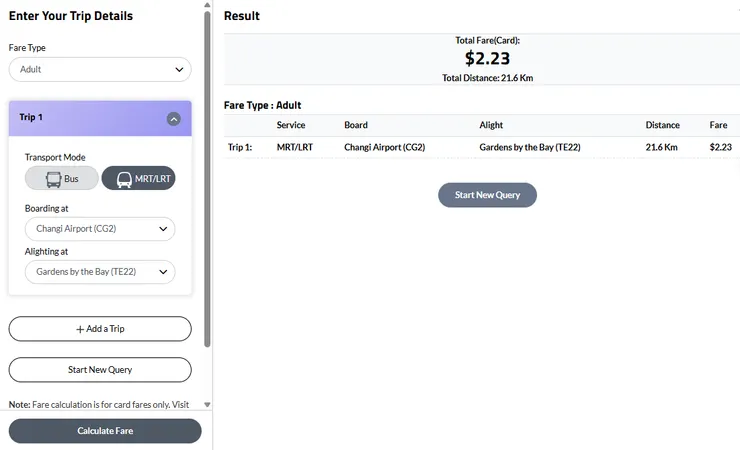Click the Distance column header

click(662, 125)
